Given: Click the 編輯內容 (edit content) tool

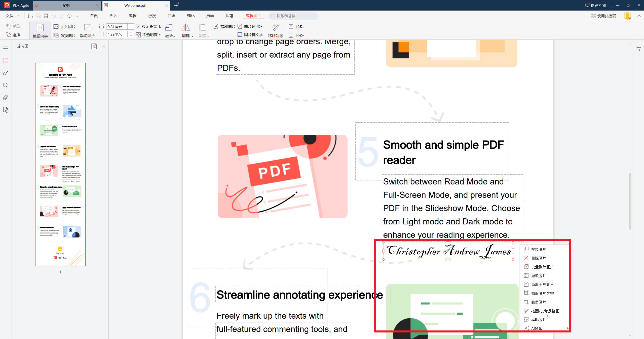Looking at the screenshot, I should pyautogui.click(x=40, y=31).
